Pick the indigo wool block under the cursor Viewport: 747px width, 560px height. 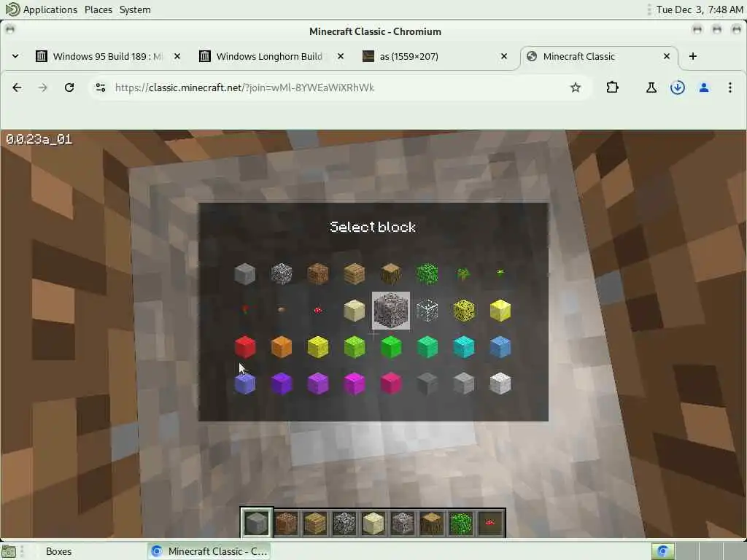pyautogui.click(x=245, y=384)
